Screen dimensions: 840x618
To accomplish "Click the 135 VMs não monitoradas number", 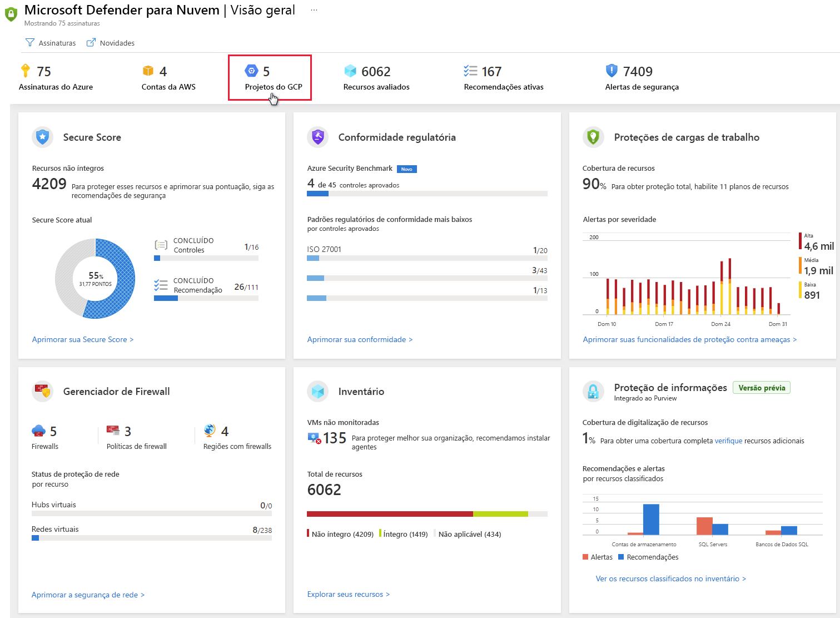I will (335, 438).
